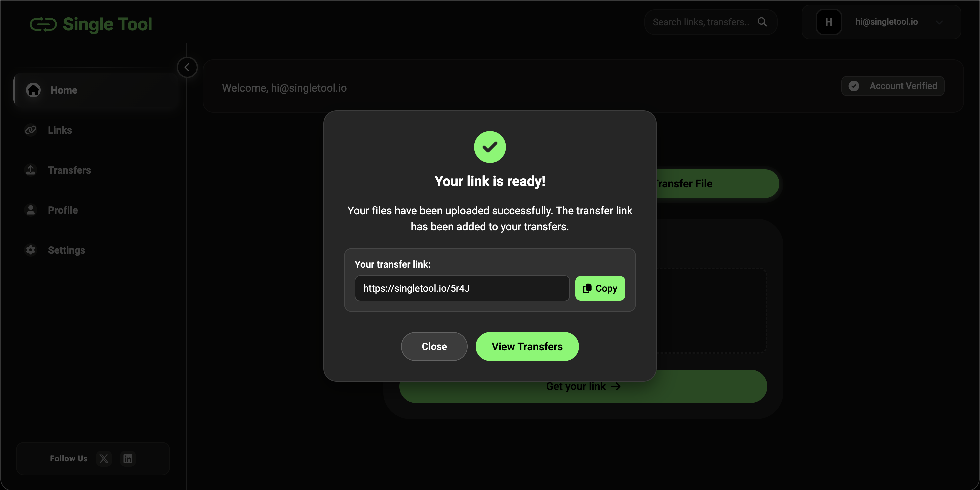This screenshot has height=490, width=980.
Task: Click the Account Verified check icon
Action: [x=854, y=86]
